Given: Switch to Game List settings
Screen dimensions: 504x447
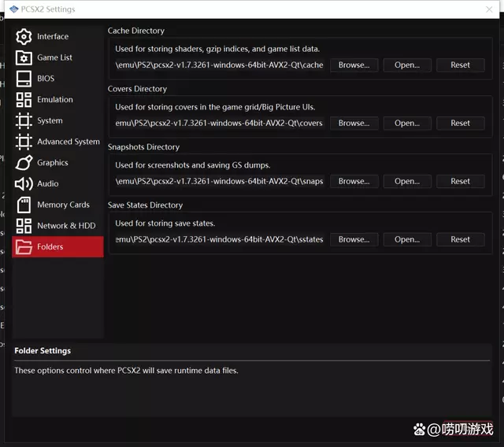Looking at the screenshot, I should point(57,57).
